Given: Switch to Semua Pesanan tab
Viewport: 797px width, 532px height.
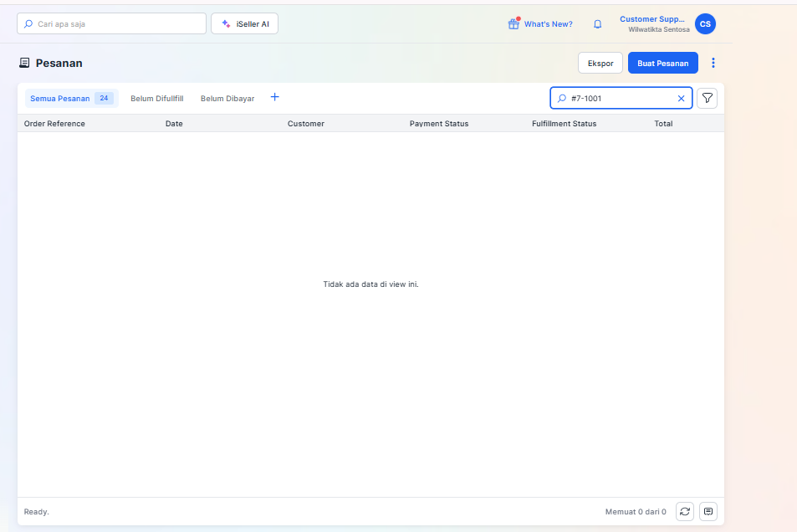Looking at the screenshot, I should [60, 99].
